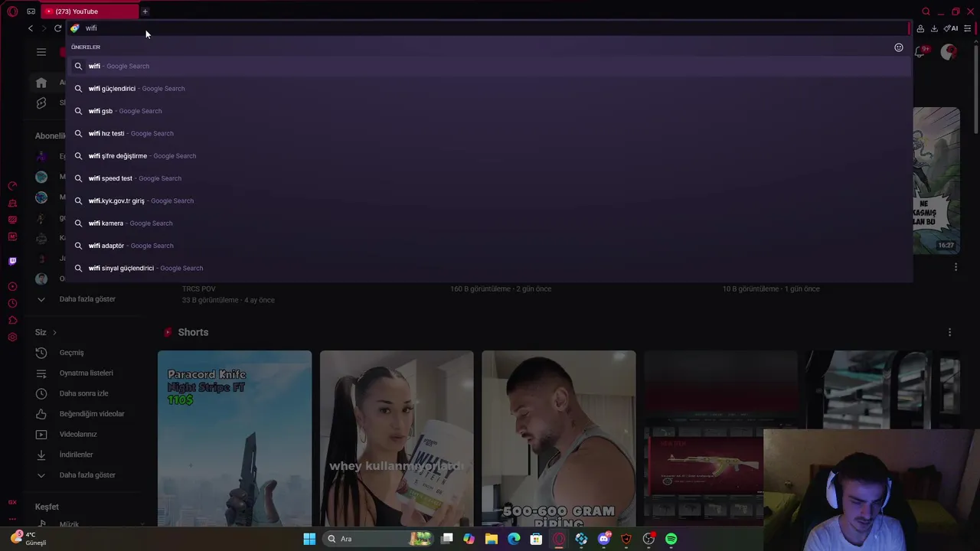Open the Opera GX main menu logo

pyautogui.click(x=12, y=11)
